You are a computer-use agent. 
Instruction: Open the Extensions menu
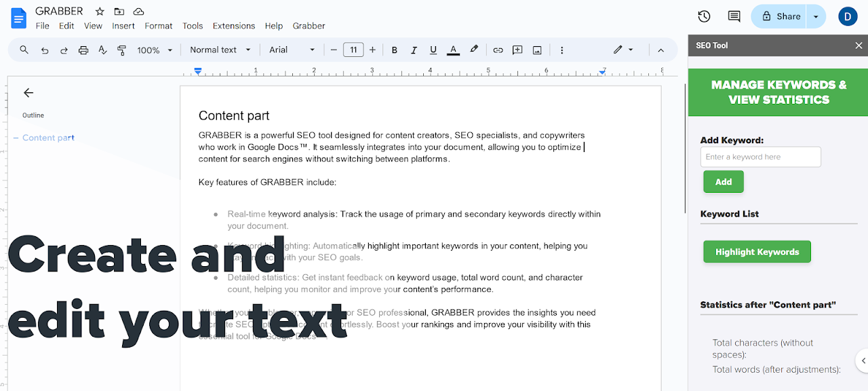pyautogui.click(x=234, y=26)
